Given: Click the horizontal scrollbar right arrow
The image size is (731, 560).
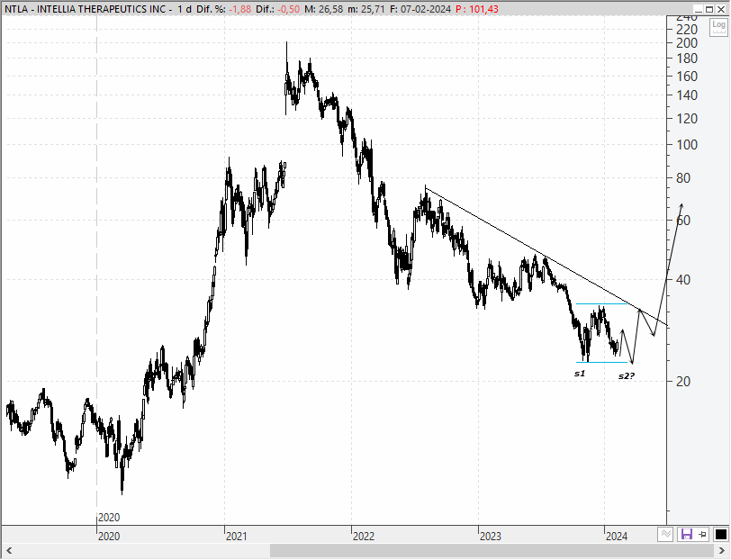Looking at the screenshot, I should [x=722, y=551].
